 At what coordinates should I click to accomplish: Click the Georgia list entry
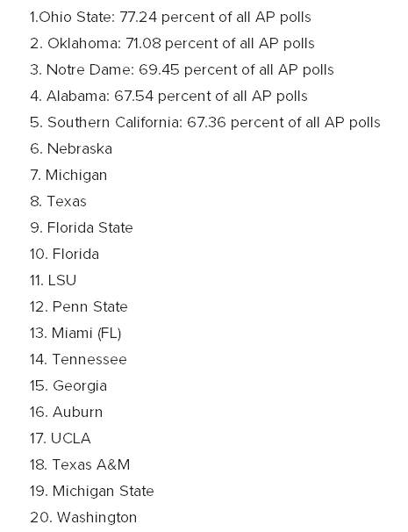click(x=68, y=386)
